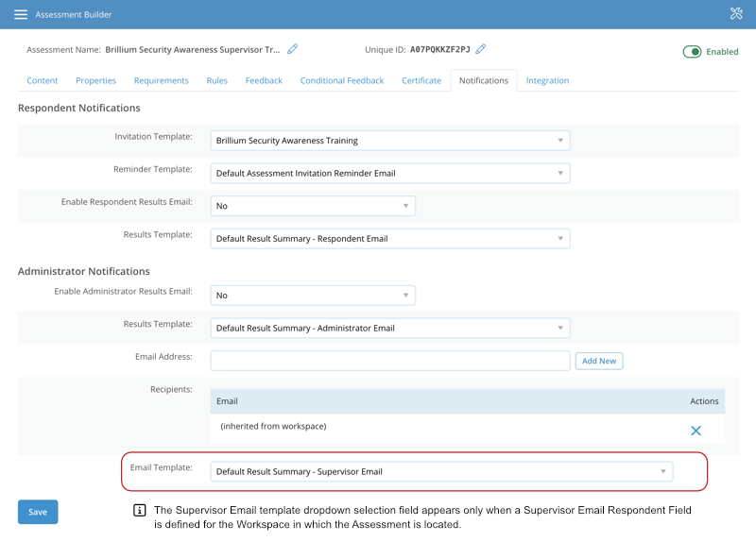
Task: Click the truncated Assessment Name text
Action: click(x=193, y=50)
